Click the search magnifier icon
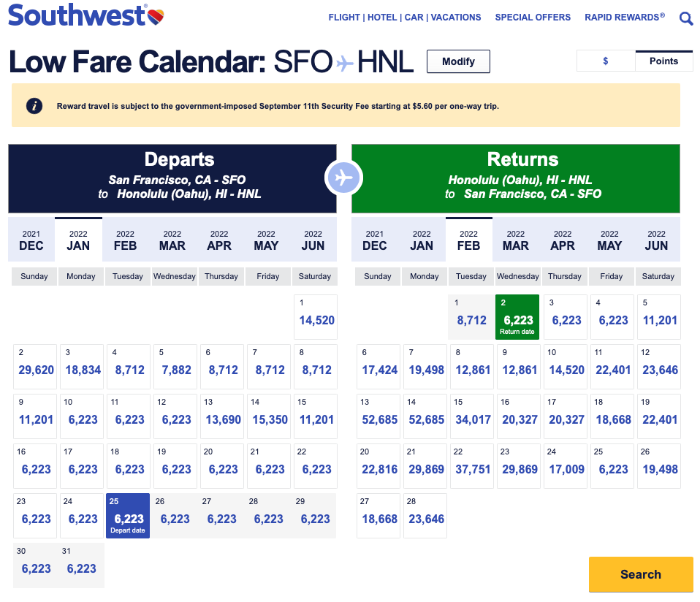 click(686, 18)
